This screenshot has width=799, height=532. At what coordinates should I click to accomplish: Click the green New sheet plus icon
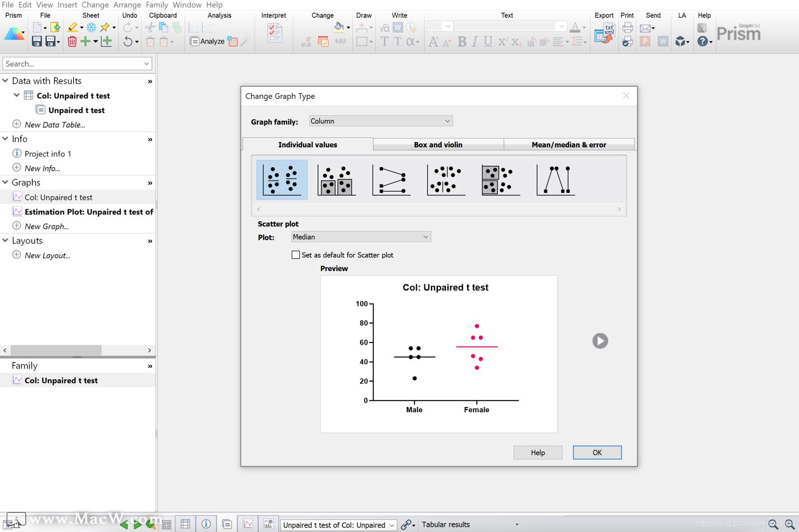(x=85, y=41)
